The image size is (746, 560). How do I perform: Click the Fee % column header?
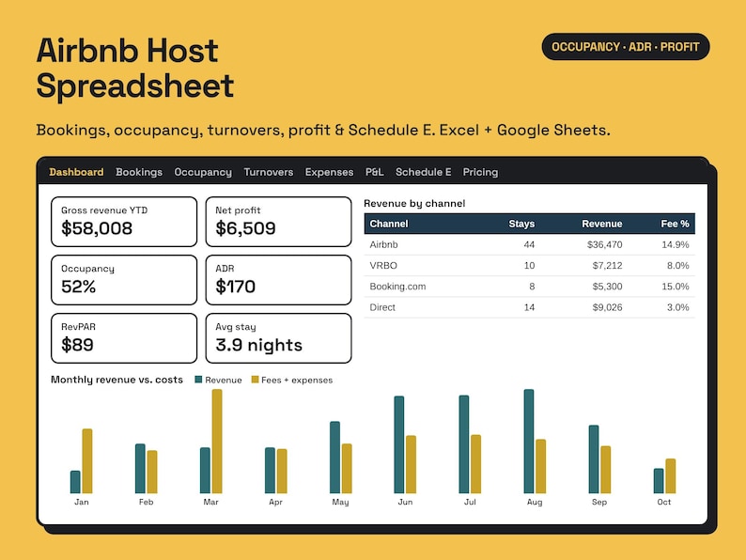tap(675, 224)
